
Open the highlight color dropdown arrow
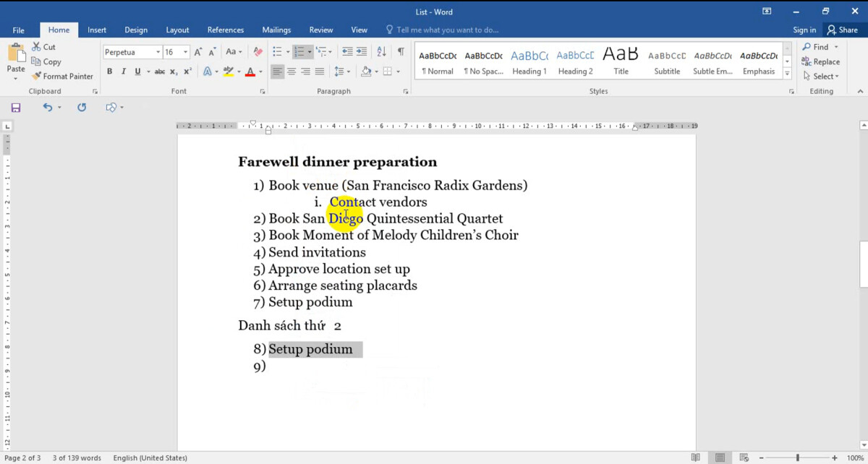[x=239, y=72]
